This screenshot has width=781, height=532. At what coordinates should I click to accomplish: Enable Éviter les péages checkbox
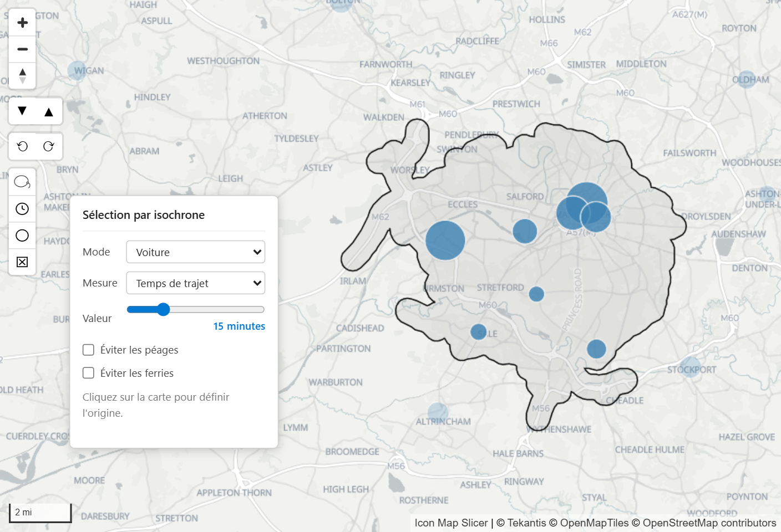88,350
